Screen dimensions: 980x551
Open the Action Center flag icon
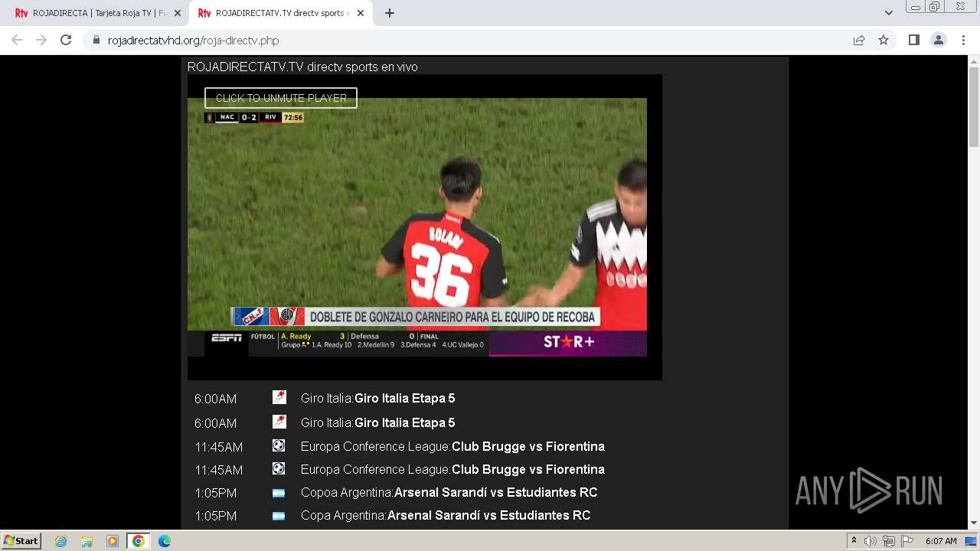(x=907, y=541)
